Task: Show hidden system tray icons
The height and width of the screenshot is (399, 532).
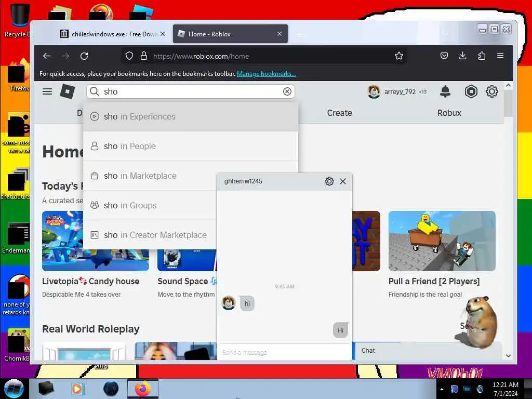Action: [x=442, y=389]
